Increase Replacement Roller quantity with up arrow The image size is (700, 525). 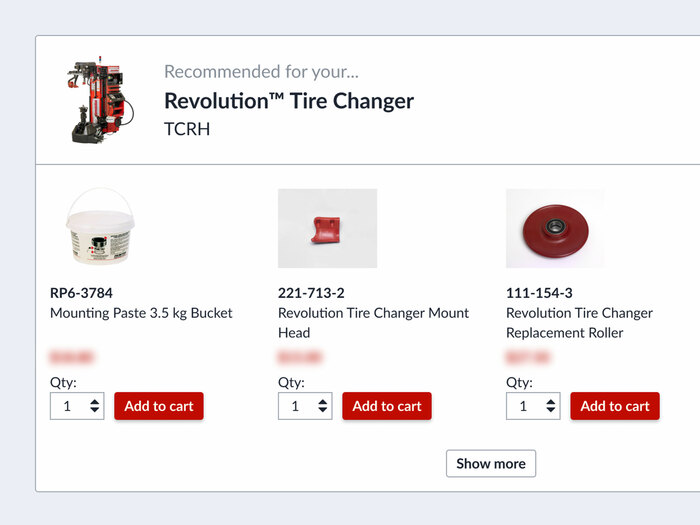pos(551,401)
